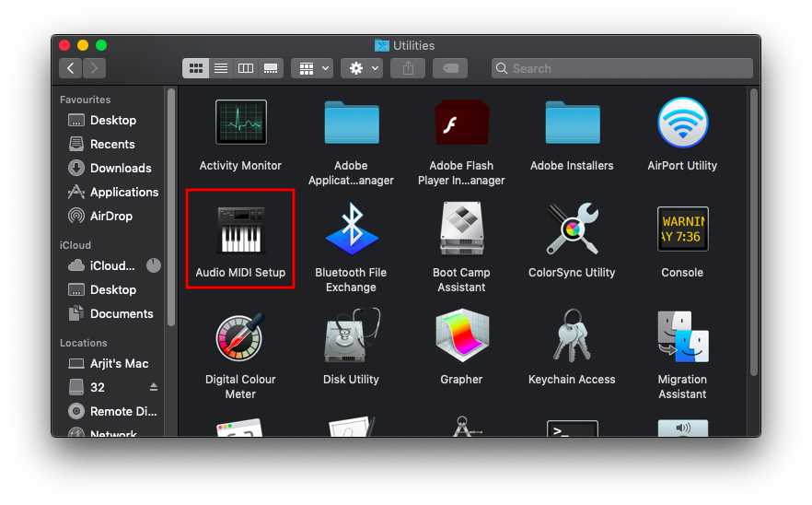
Task: Select Adobe Flash Player Install Manager
Action: (461, 123)
